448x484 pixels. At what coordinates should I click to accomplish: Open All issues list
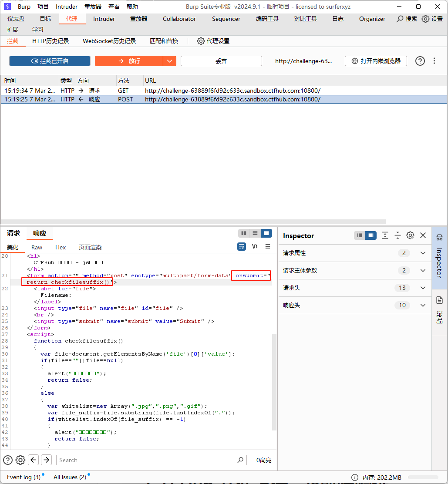pyautogui.click(x=70, y=477)
